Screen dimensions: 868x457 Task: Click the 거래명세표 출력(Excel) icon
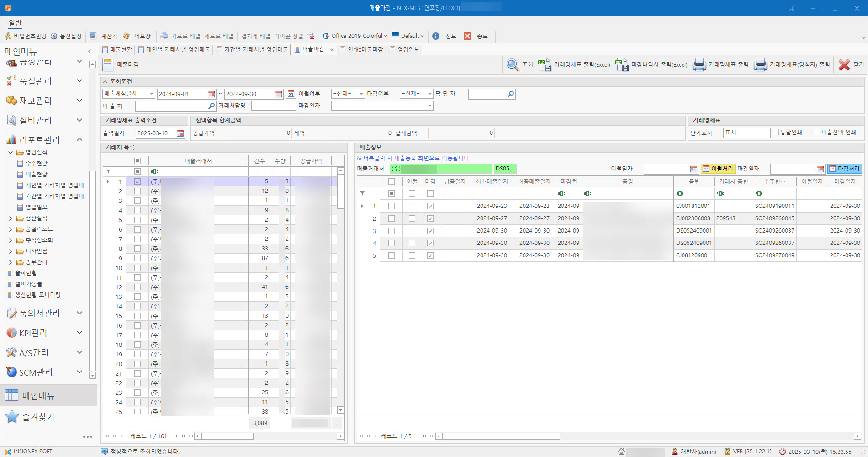(545, 65)
